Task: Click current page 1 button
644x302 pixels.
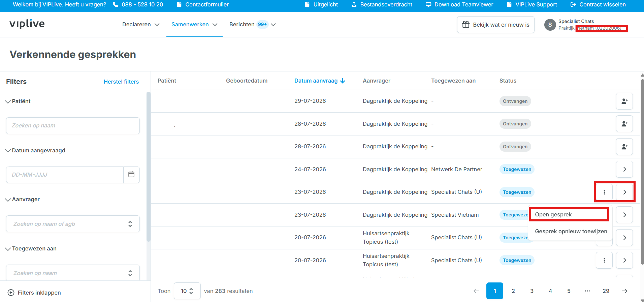Action: point(495,291)
